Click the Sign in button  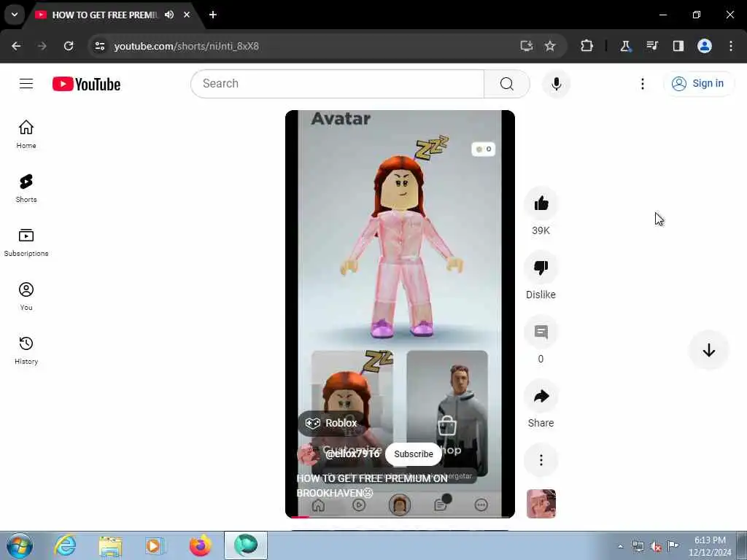click(698, 84)
